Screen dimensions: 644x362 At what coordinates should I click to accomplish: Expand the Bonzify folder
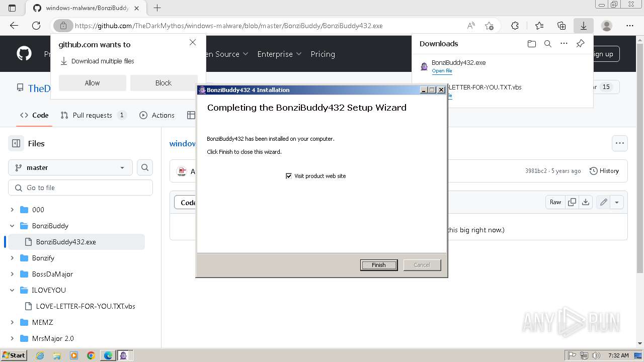(12, 258)
